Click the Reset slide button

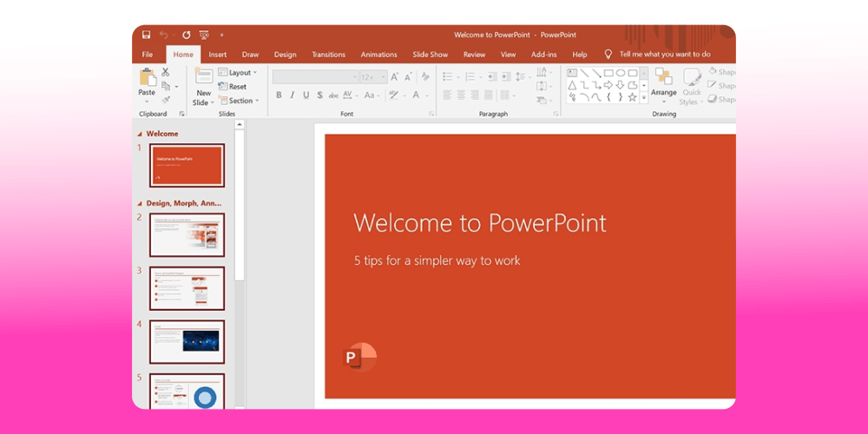[x=233, y=86]
